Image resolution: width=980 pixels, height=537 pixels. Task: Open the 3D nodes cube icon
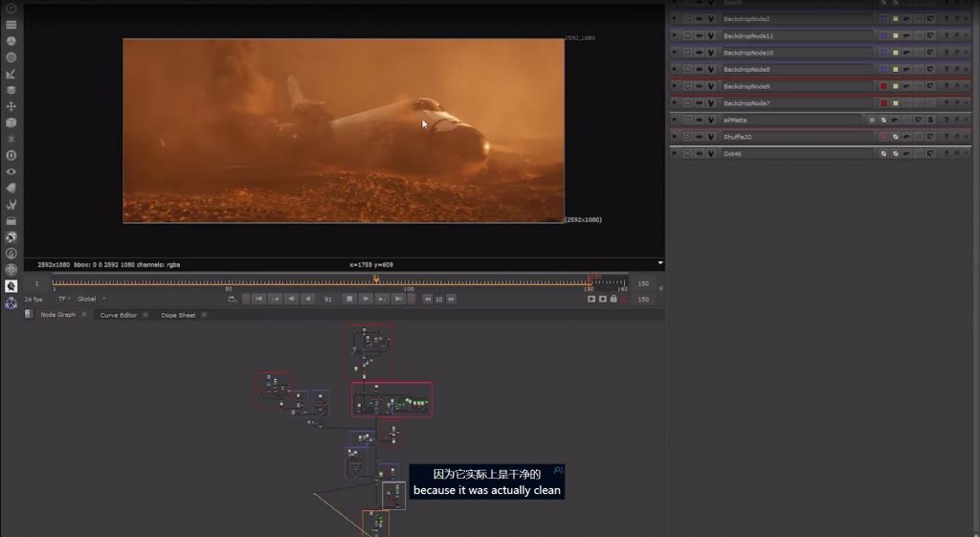pyautogui.click(x=11, y=123)
